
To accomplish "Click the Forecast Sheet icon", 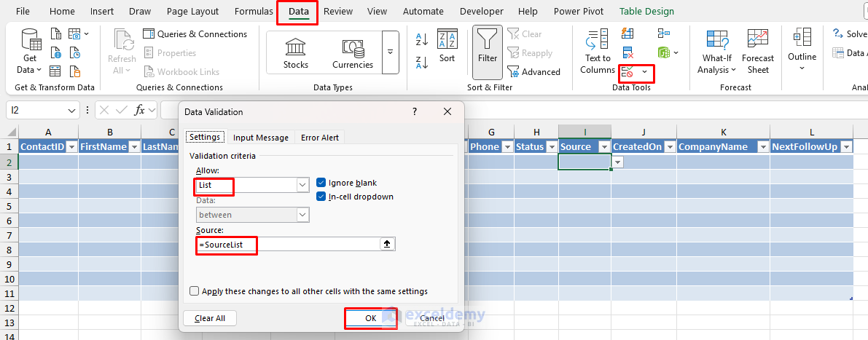I will [x=758, y=52].
